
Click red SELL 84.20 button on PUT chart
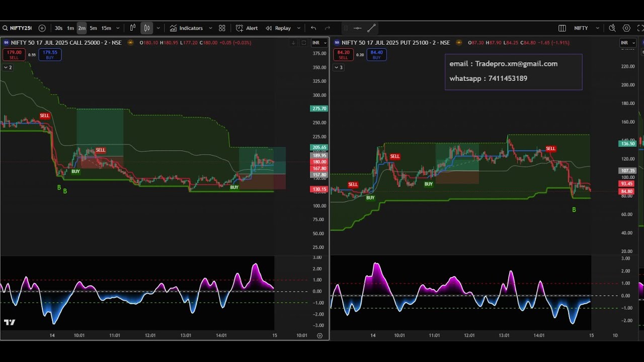click(x=343, y=54)
